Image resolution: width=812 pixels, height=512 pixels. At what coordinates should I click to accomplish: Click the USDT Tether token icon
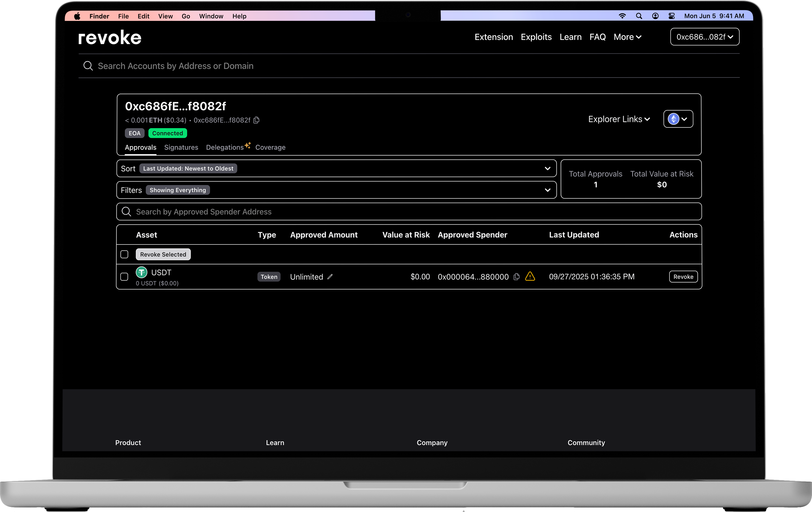[141, 272]
